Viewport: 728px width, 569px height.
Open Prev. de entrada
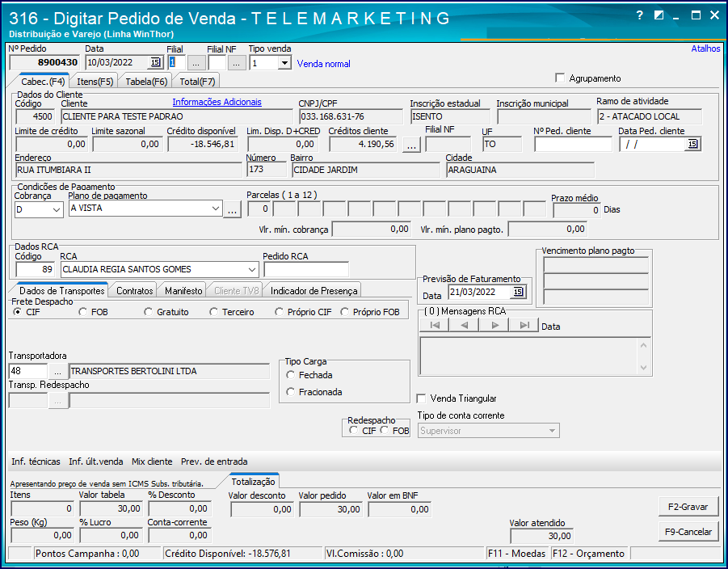[214, 462]
